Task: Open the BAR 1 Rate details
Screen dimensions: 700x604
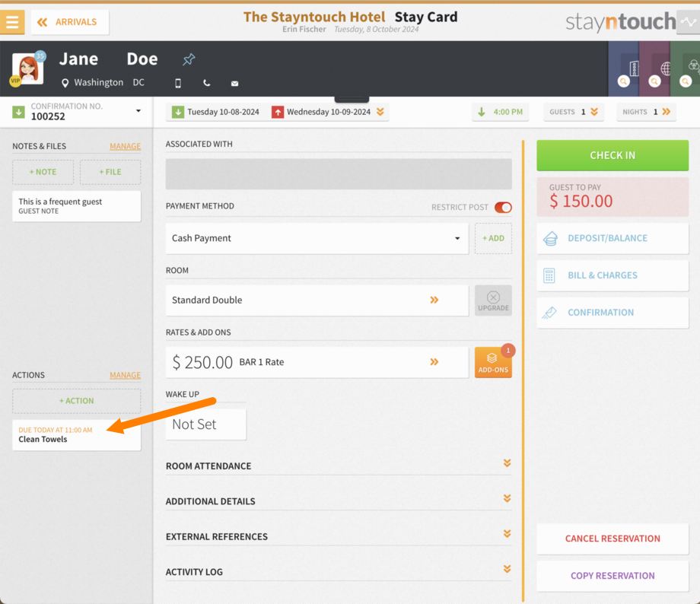Action: (317, 363)
